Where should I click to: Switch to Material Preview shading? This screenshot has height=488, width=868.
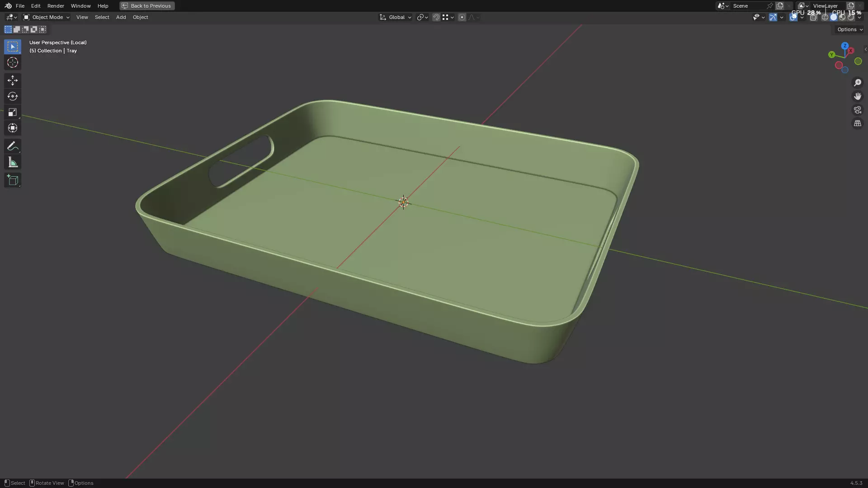842,17
